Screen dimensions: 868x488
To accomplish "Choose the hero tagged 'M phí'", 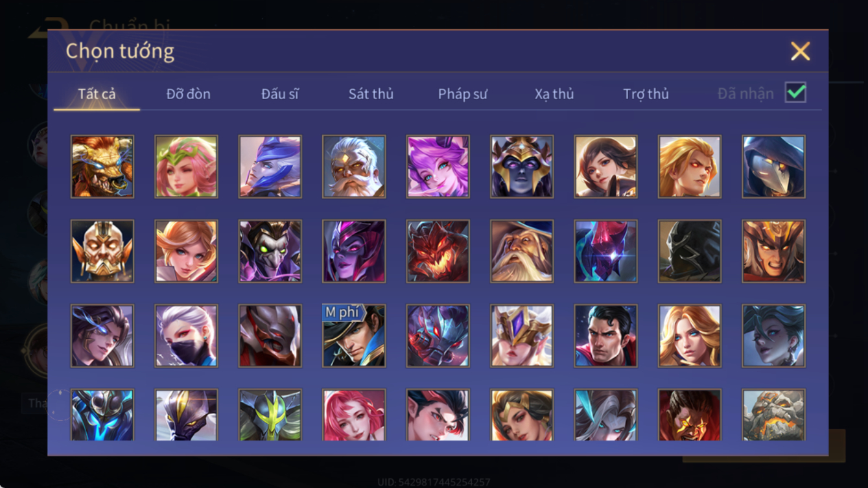I will 354,336.
